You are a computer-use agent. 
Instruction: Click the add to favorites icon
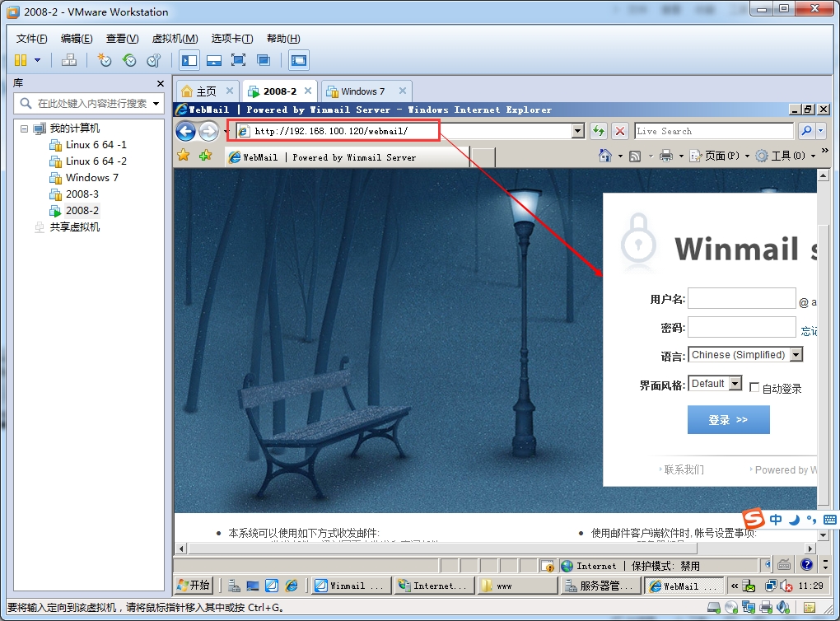tap(205, 156)
